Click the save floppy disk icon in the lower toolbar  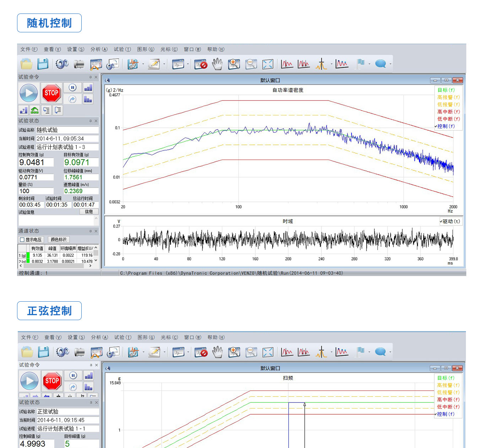coord(43,352)
